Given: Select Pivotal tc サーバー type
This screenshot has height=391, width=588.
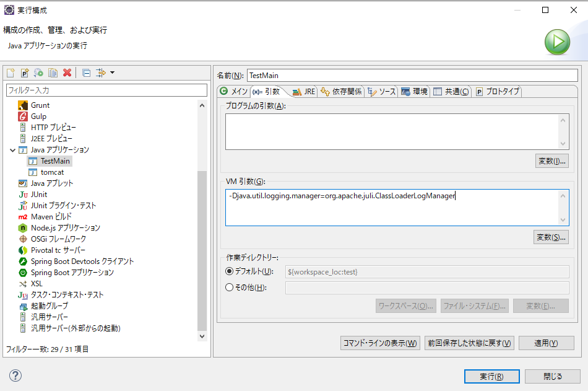Looking at the screenshot, I should tap(58, 250).
